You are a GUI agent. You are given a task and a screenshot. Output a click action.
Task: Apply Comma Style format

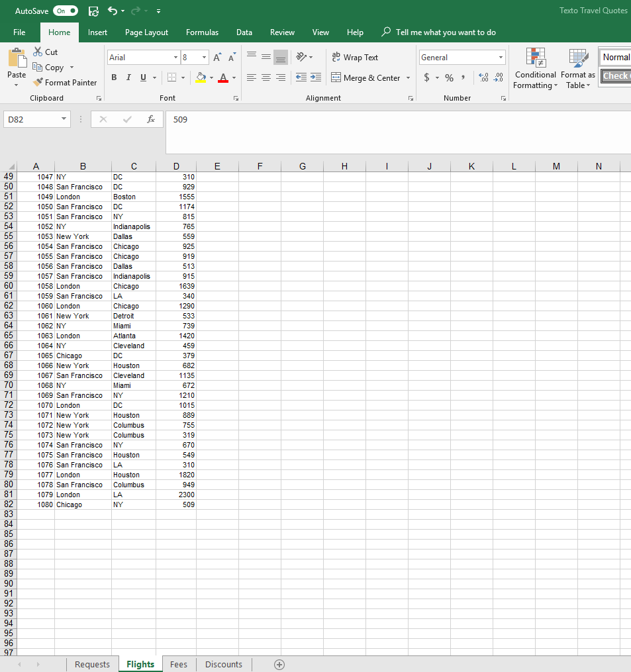coord(463,77)
